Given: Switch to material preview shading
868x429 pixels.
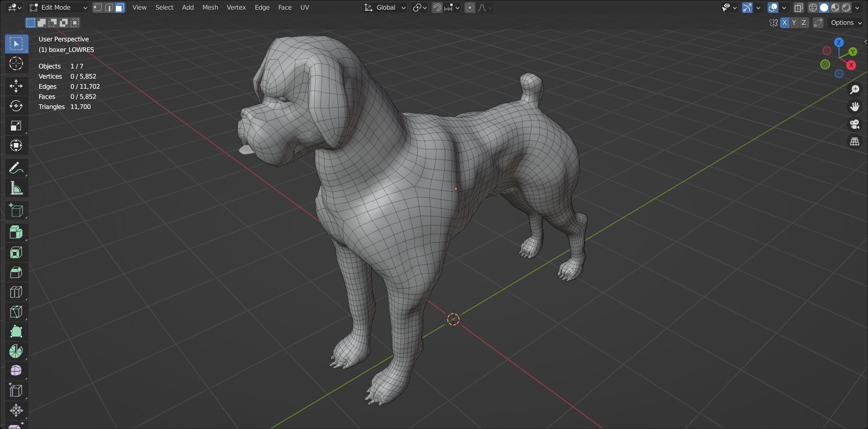Looking at the screenshot, I should click(835, 7).
